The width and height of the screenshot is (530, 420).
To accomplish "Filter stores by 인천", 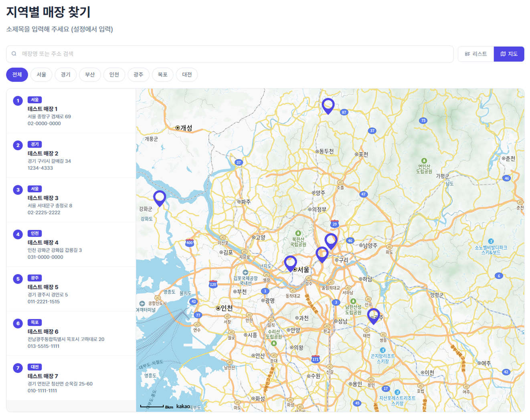I will (114, 75).
